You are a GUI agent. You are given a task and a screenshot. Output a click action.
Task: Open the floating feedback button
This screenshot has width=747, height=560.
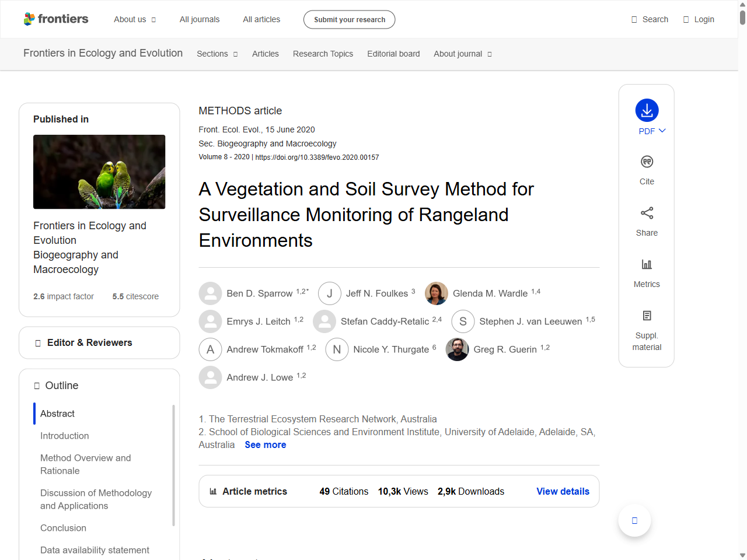[634, 520]
